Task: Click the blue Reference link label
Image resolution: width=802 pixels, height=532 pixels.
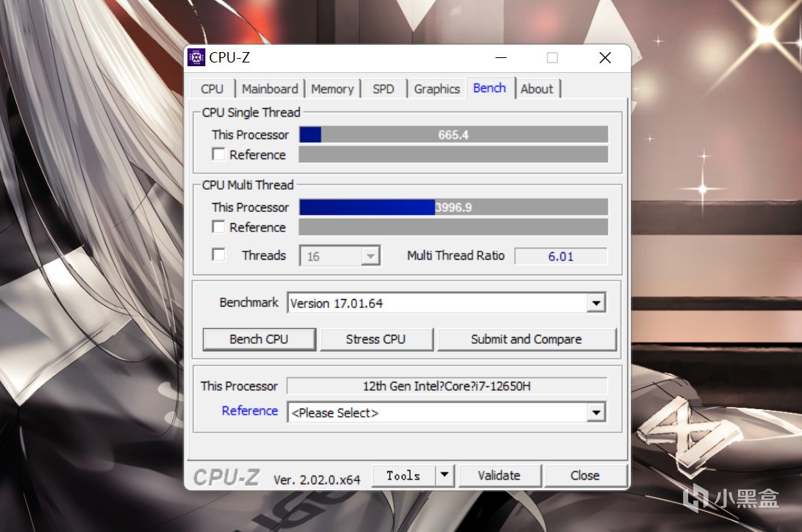Action: tap(250, 411)
